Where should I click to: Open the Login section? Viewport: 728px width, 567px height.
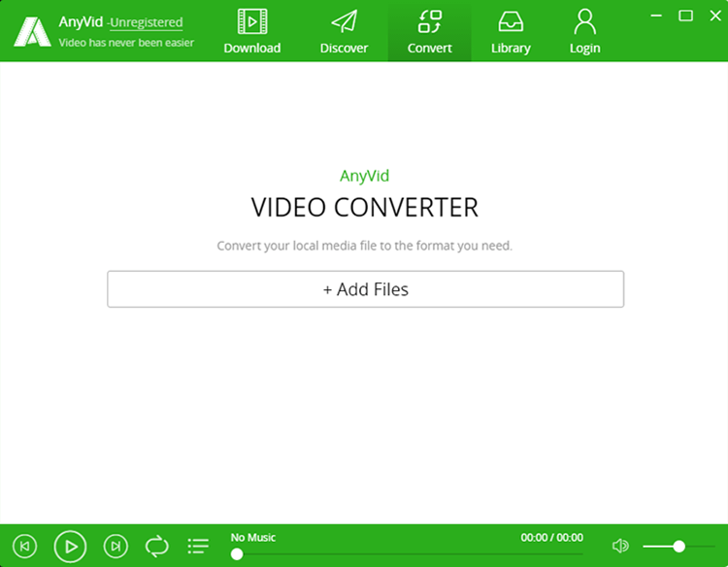click(585, 31)
